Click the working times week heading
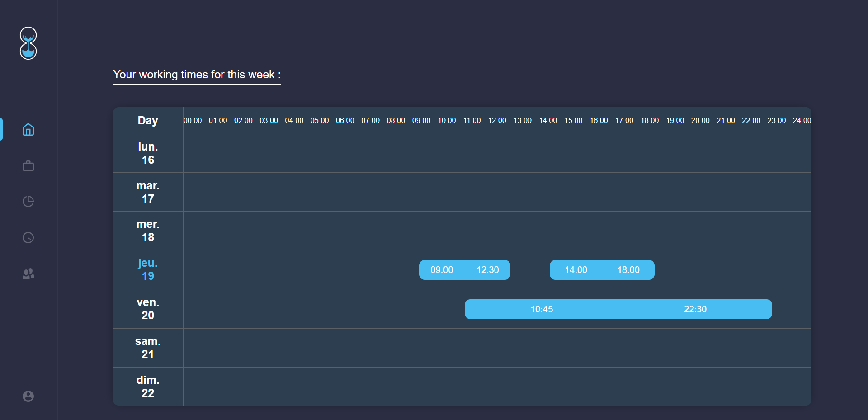 pos(197,75)
